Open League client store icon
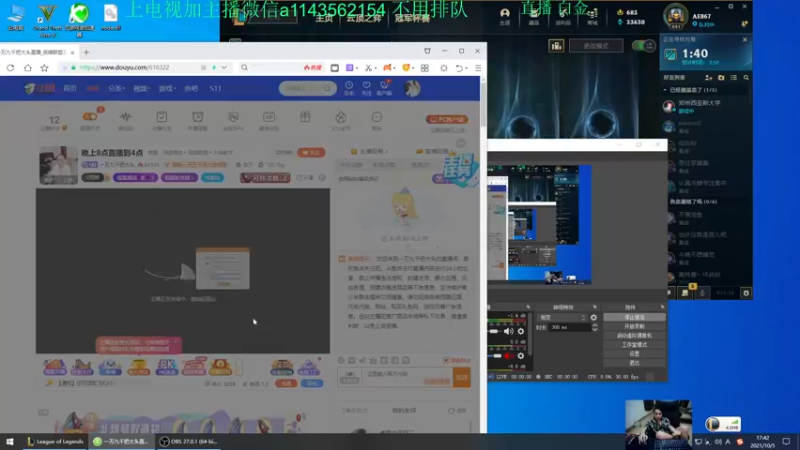The image size is (800, 450). tap(592, 14)
